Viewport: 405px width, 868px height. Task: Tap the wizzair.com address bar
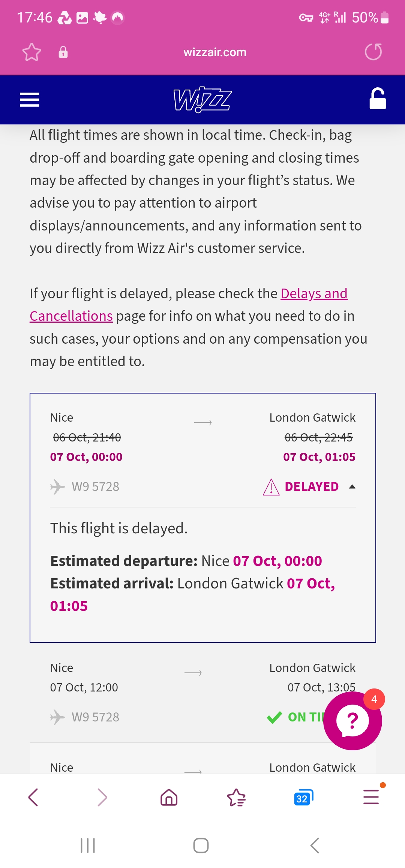[x=215, y=52]
